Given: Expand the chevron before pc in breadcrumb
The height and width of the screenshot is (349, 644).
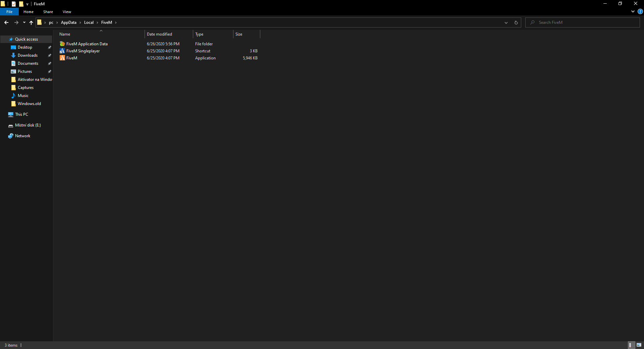Looking at the screenshot, I should [45, 22].
